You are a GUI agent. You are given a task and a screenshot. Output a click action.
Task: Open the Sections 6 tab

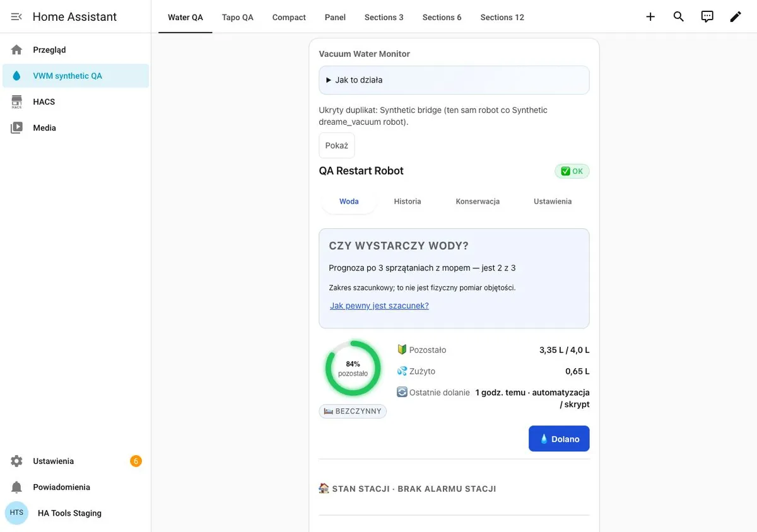click(442, 17)
